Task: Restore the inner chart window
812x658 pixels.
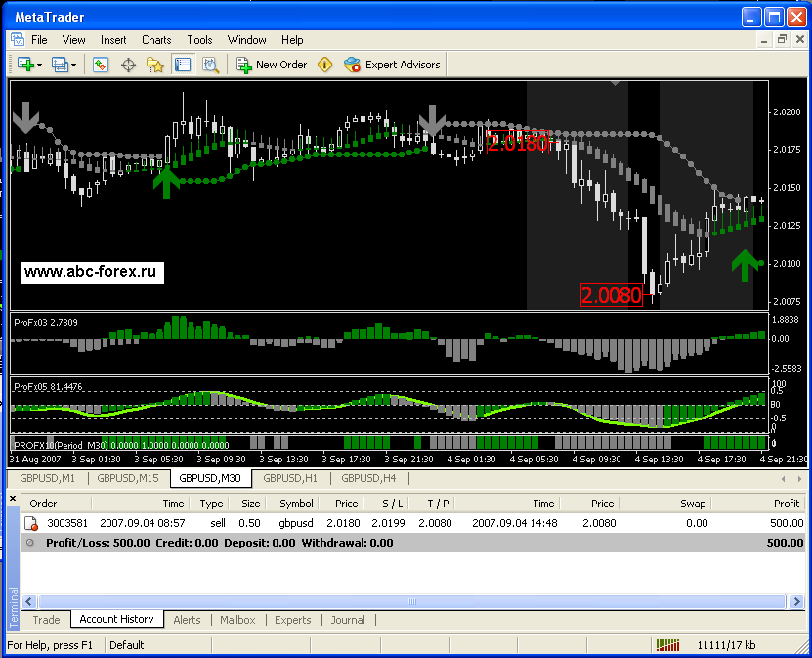Action: pos(782,40)
